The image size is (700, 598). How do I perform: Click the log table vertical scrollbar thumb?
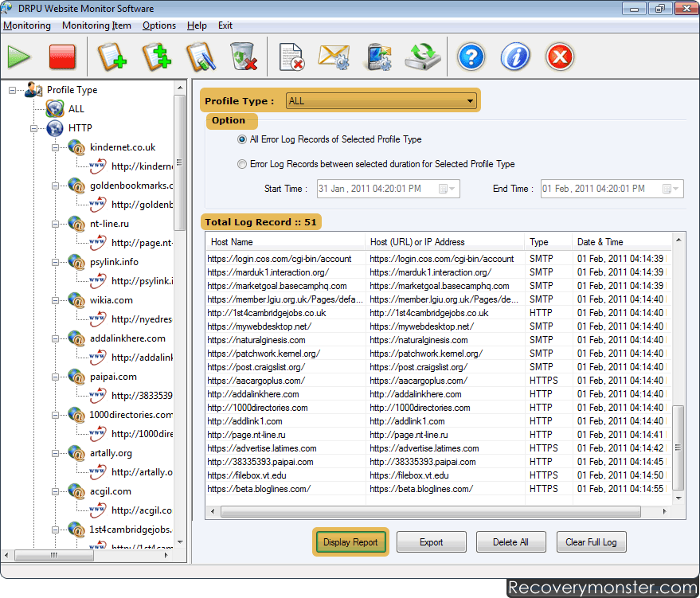click(x=678, y=448)
